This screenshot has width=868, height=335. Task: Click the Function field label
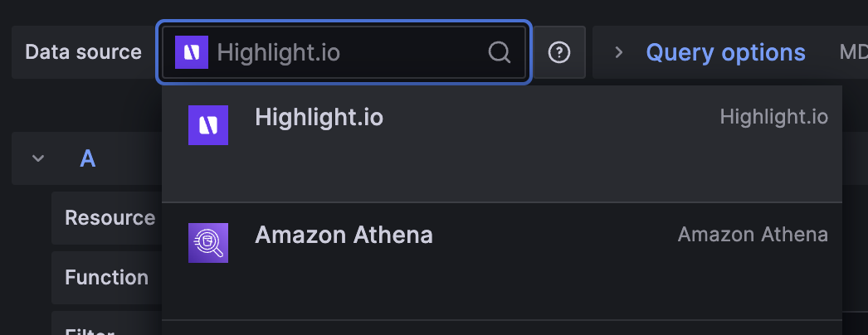click(106, 278)
